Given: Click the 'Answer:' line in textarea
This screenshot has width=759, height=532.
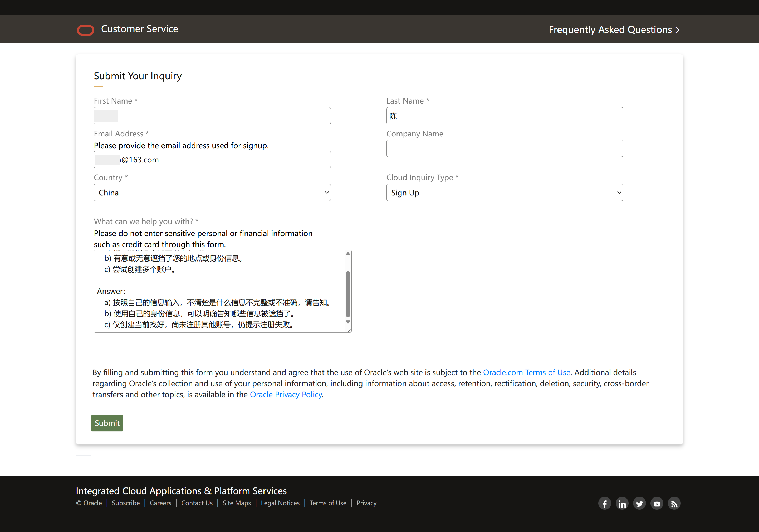Looking at the screenshot, I should [x=111, y=292].
